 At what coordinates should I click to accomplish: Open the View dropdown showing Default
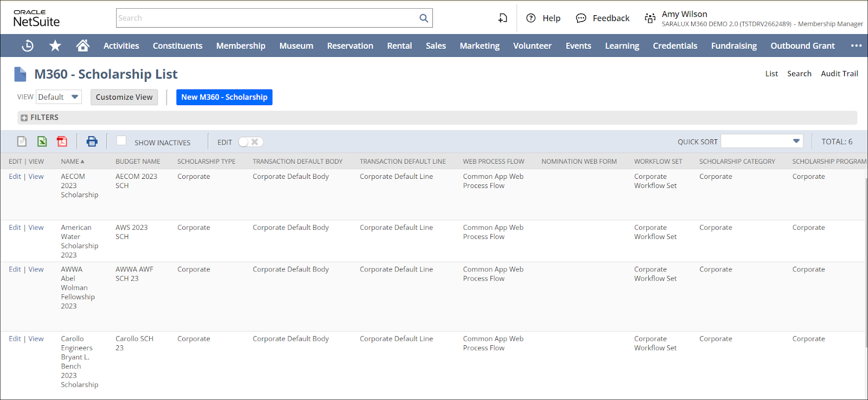59,97
